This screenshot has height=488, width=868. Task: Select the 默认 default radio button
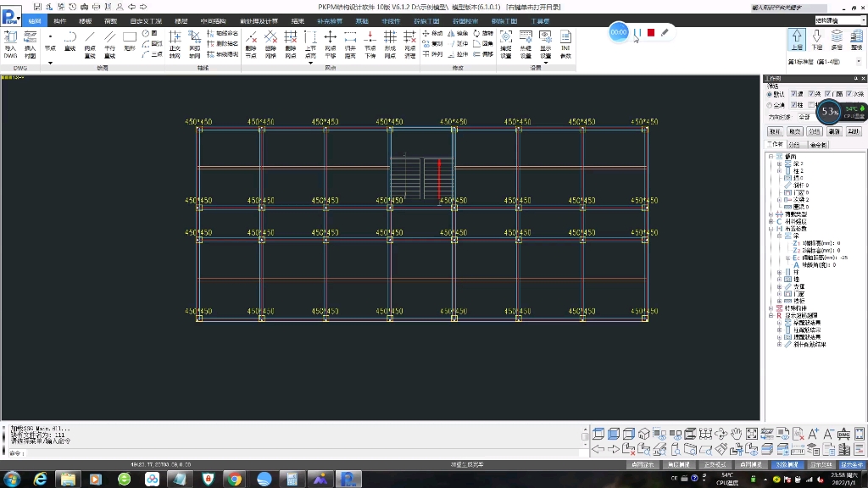pos(770,94)
